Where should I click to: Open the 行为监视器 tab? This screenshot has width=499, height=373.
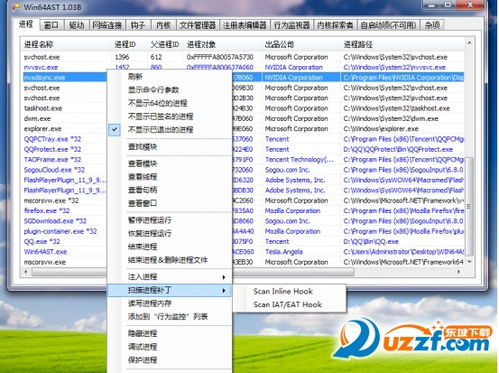click(x=292, y=25)
